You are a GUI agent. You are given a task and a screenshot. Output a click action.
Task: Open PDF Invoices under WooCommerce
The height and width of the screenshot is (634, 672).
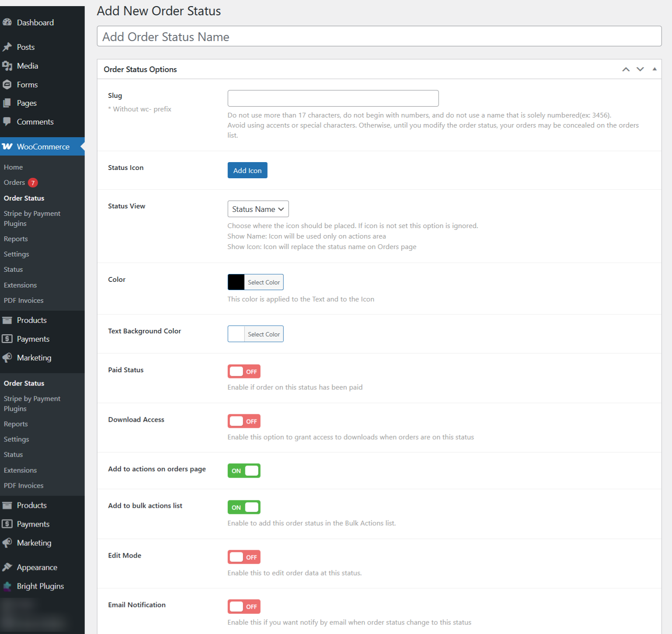[x=24, y=301]
